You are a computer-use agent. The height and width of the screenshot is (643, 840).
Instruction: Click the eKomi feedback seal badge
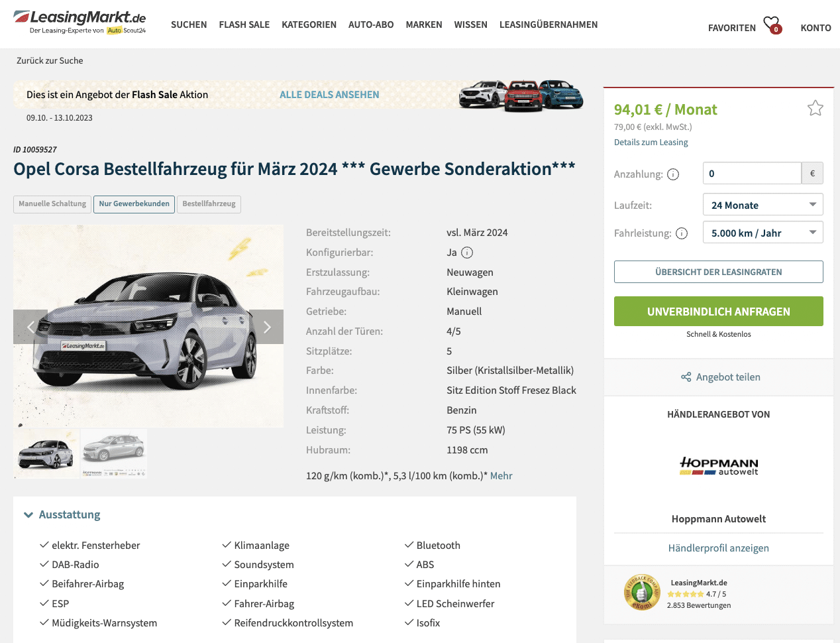[642, 592]
